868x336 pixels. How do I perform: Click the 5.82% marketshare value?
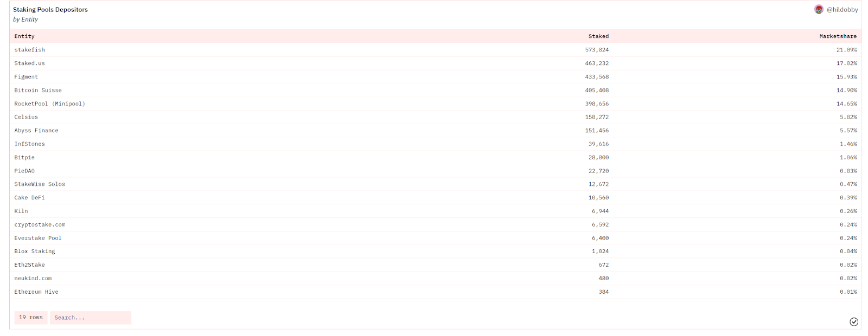pyautogui.click(x=848, y=117)
